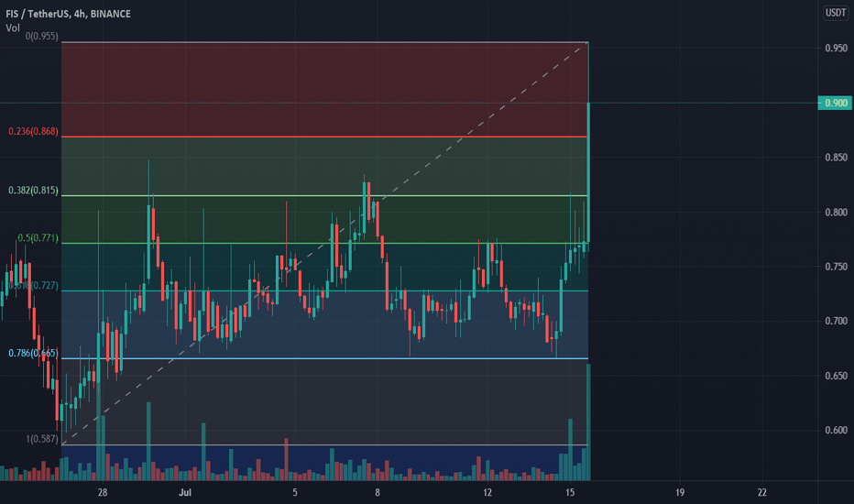Click the 28 date label on time axis
The height and width of the screenshot is (504, 854).
click(103, 493)
